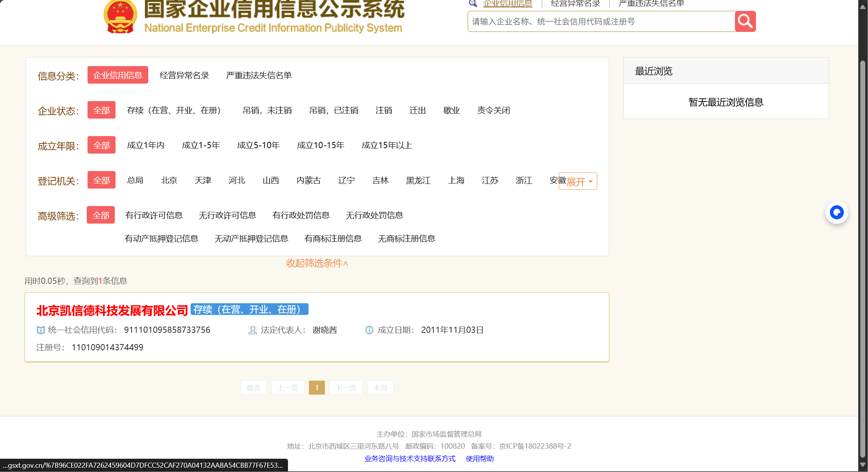Filter by 责令关闭 enterprise status

point(493,110)
